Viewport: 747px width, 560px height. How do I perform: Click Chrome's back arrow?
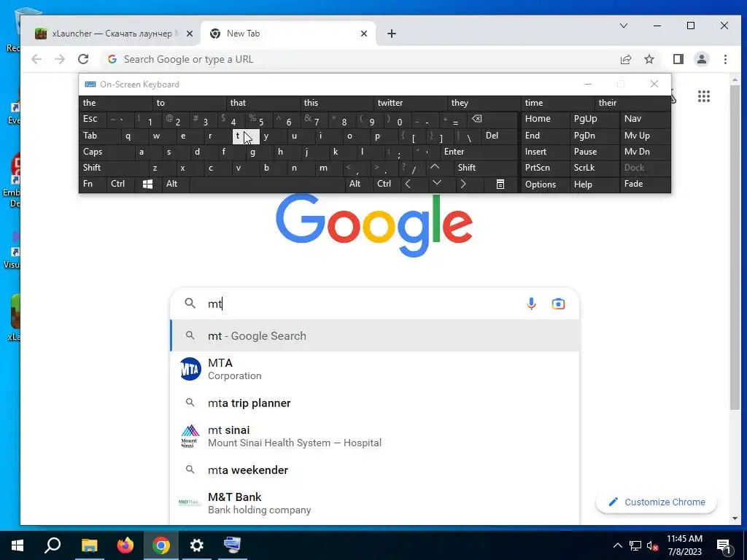click(x=36, y=59)
